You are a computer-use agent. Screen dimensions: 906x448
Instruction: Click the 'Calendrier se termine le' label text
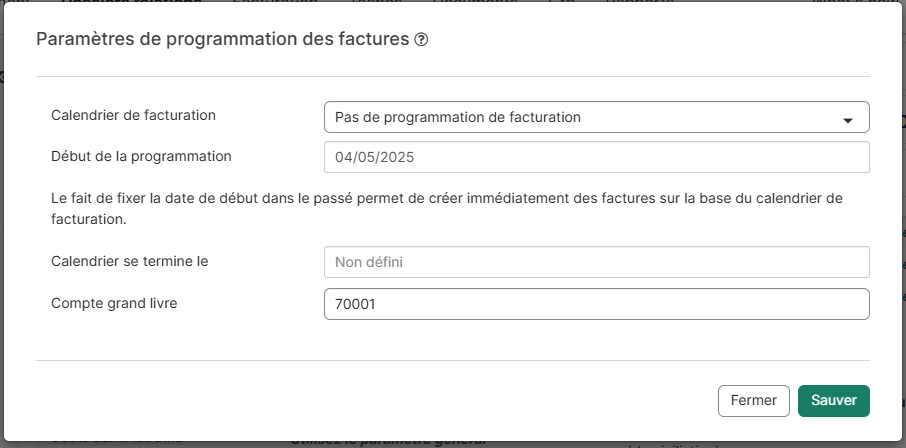click(x=129, y=261)
